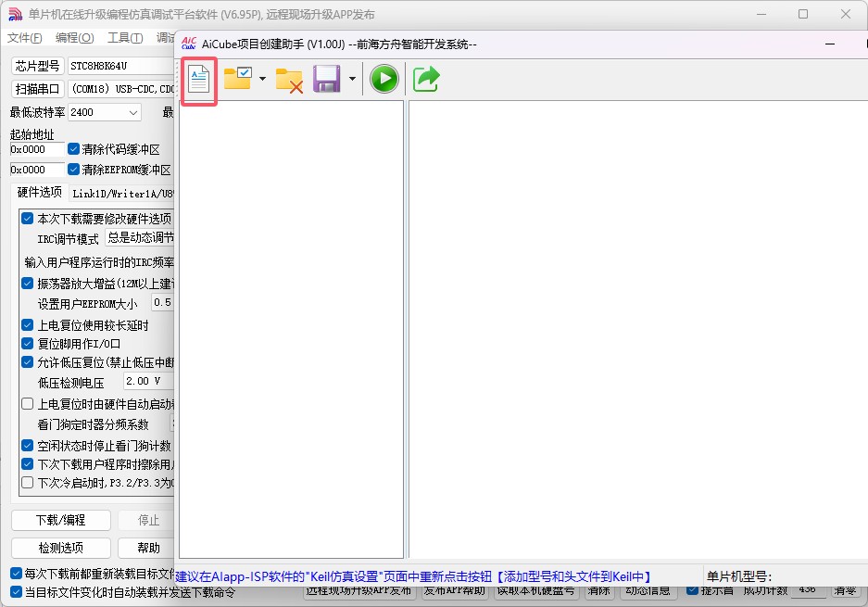Toggle 下次下载用户程序时擦除 checkbox
The width and height of the screenshot is (868, 607).
coord(27,463)
